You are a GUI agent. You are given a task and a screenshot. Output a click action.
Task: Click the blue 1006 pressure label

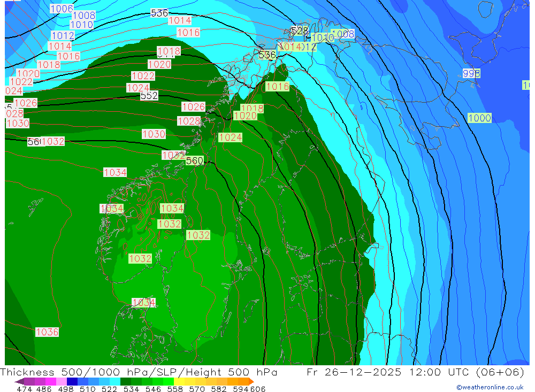coord(62,9)
